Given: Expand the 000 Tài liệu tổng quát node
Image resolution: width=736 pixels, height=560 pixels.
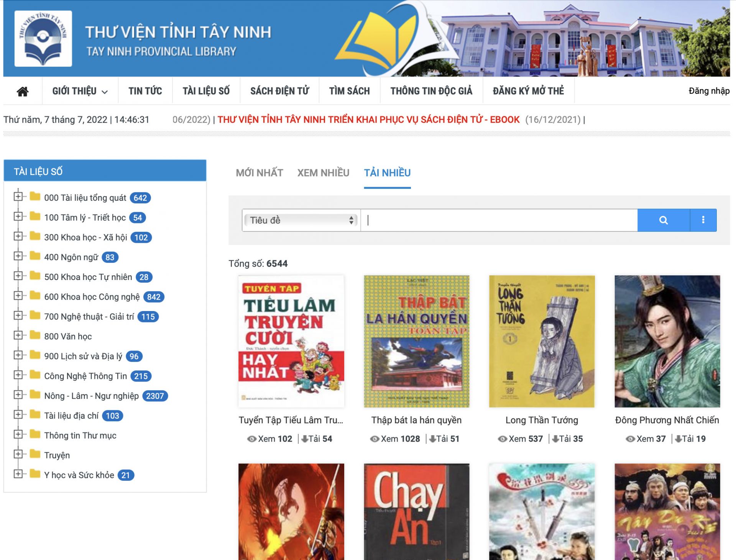Looking at the screenshot, I should [x=18, y=197].
